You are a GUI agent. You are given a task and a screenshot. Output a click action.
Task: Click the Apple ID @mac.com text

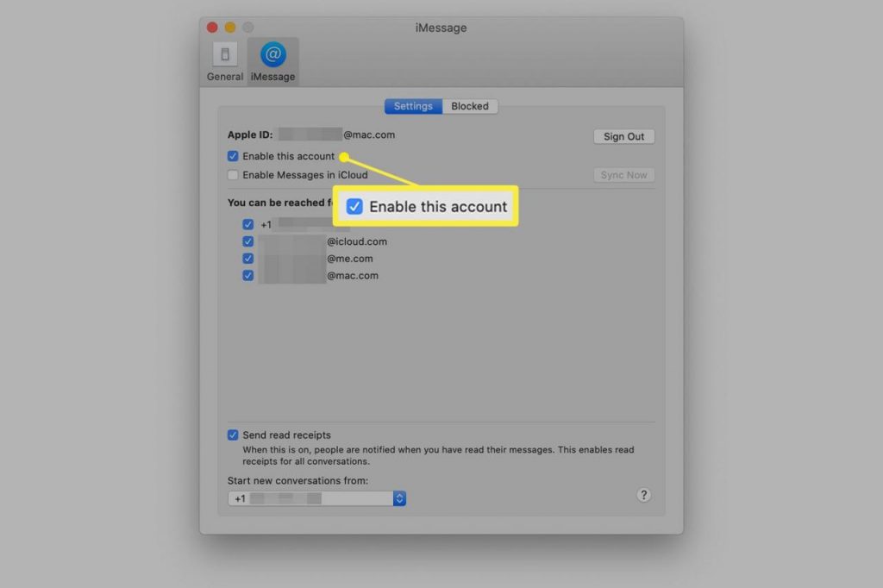(x=369, y=134)
